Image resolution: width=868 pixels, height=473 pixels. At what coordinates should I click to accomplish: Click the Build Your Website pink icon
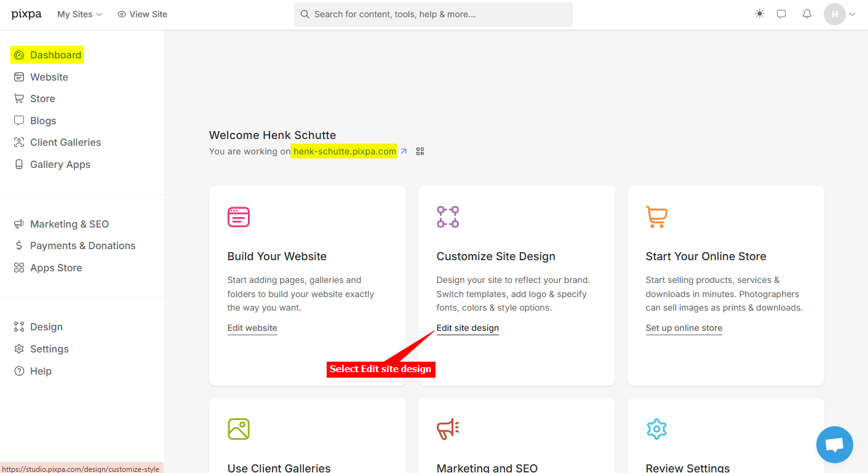[x=239, y=217]
